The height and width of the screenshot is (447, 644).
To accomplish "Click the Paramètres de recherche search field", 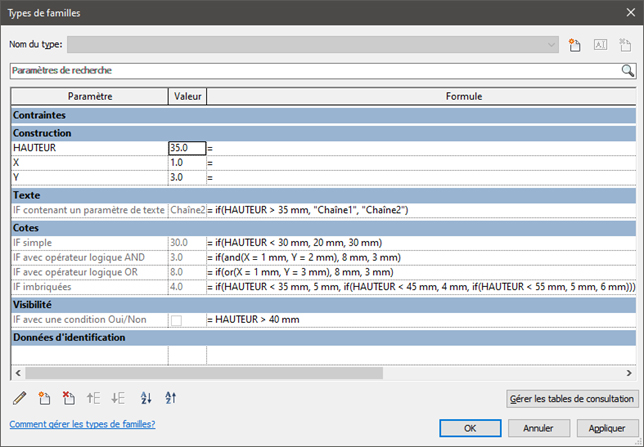I will pyautogui.click(x=315, y=71).
